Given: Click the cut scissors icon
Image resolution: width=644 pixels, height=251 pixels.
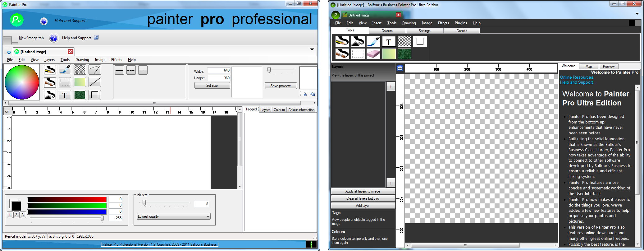Looking at the screenshot, I should [305, 94].
